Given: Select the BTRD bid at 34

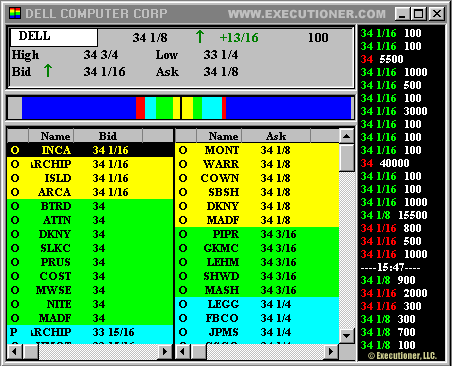Looking at the screenshot, I should click(90, 206).
